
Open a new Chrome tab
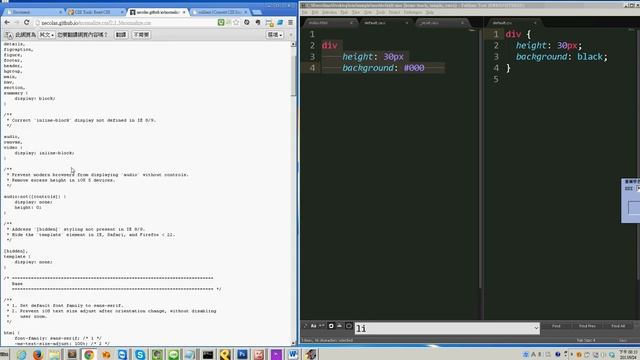[257, 12]
